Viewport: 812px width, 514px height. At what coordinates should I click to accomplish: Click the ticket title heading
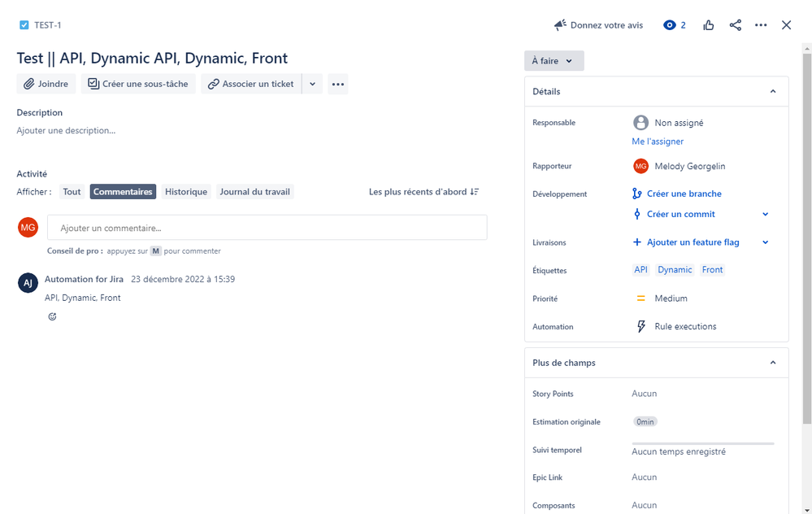click(x=152, y=58)
